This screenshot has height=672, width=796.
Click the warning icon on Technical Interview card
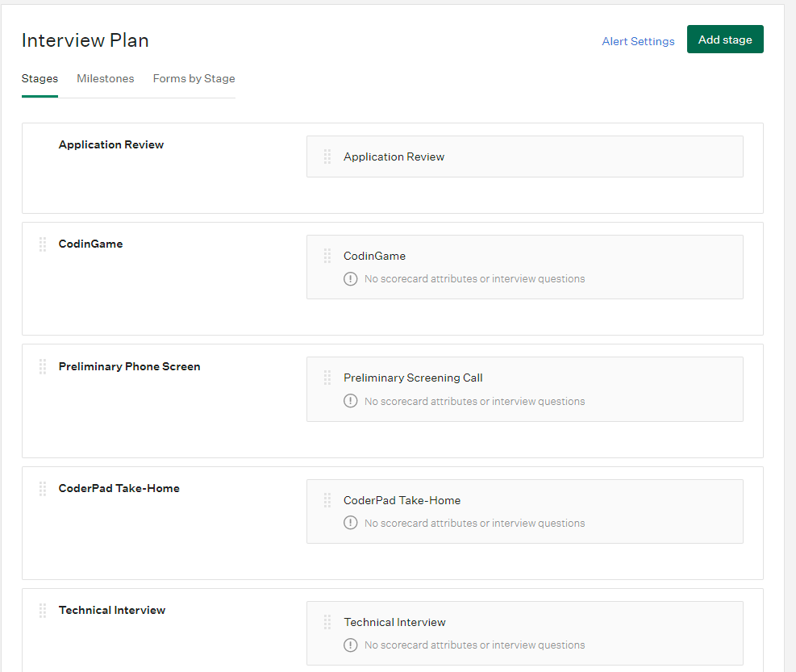[x=350, y=645]
